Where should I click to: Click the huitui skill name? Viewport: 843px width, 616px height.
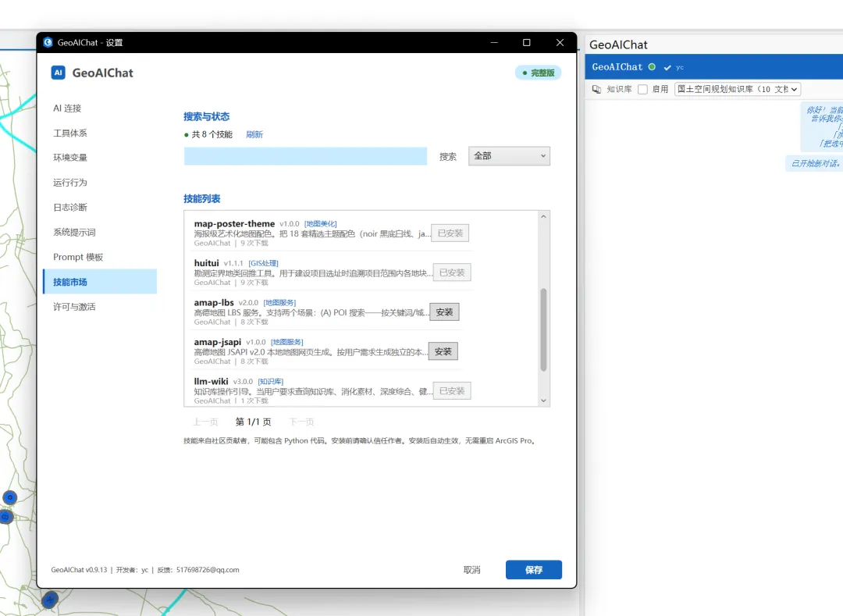206,263
